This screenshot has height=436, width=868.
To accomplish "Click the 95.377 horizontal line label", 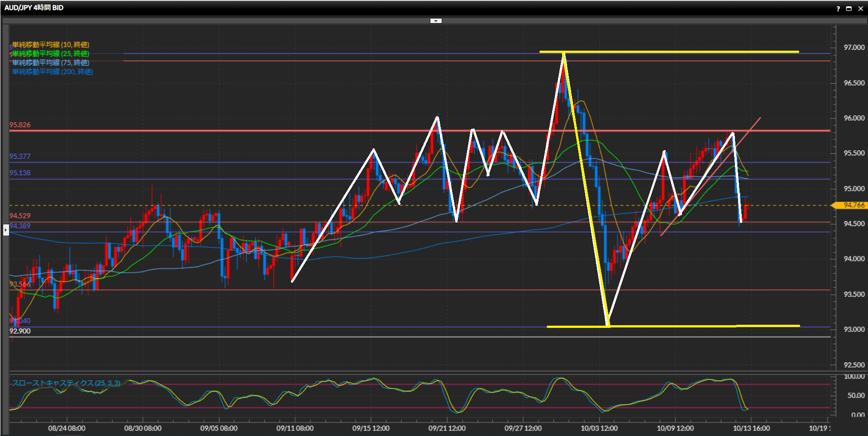I will pyautogui.click(x=20, y=156).
